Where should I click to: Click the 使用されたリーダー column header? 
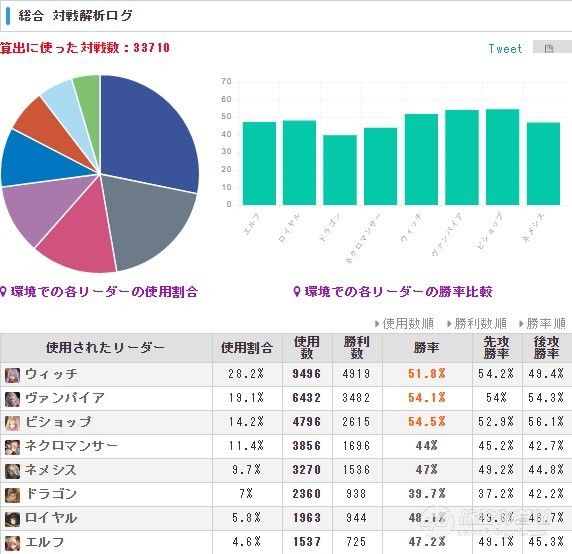(106, 348)
